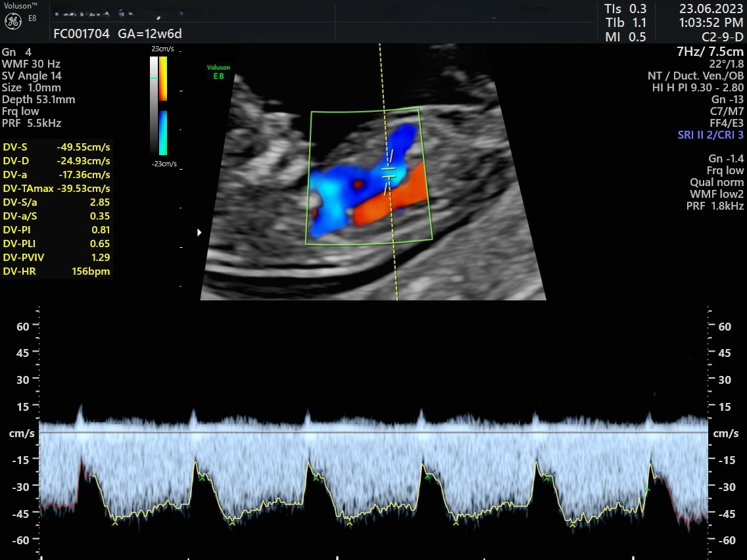Click the green color box ROI top border
The width and height of the screenshot is (747, 560).
pos(365,110)
